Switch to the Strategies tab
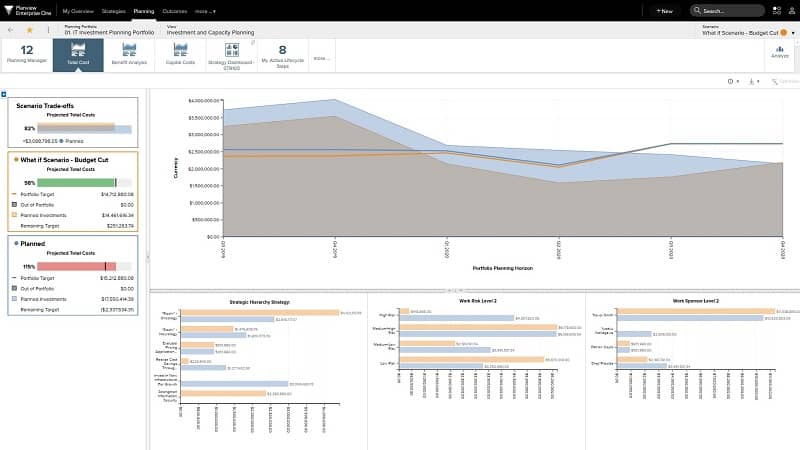 [x=113, y=11]
